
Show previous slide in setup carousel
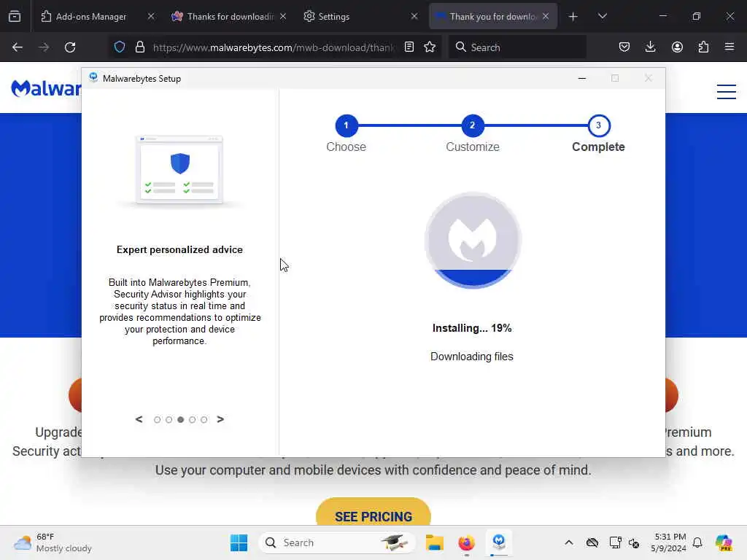pyautogui.click(x=139, y=419)
